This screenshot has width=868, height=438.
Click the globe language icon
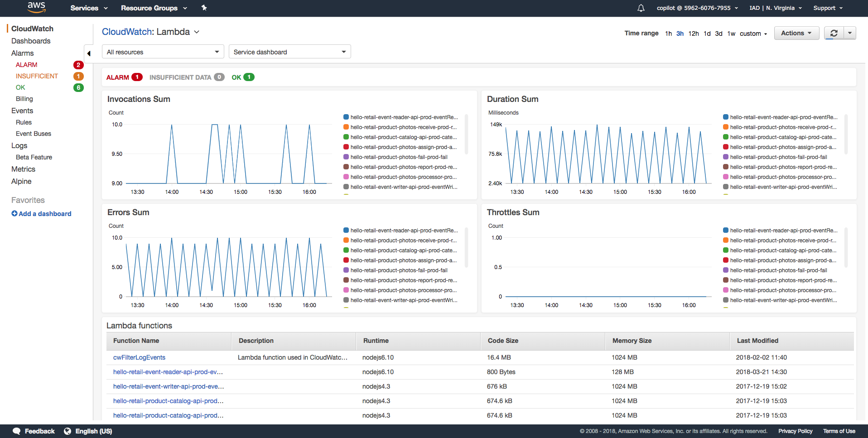tap(68, 431)
